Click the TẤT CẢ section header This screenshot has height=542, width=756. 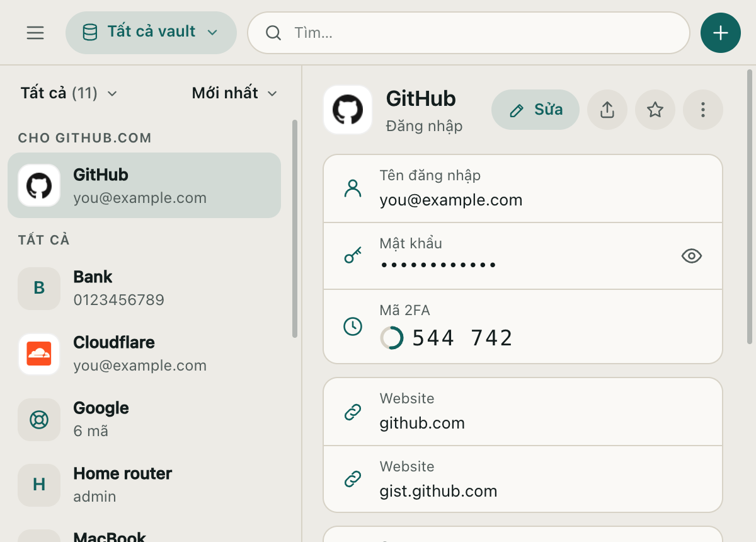(43, 240)
